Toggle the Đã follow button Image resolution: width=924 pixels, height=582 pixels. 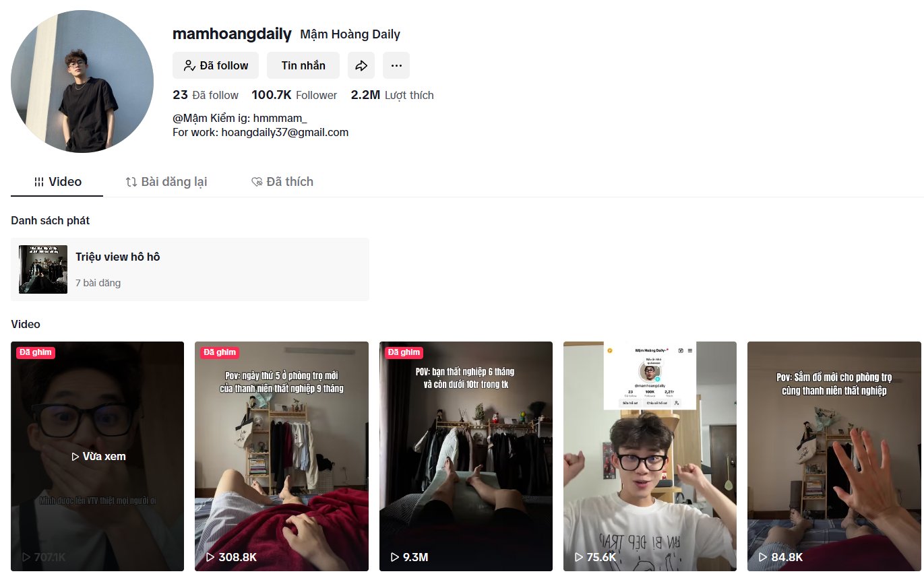click(216, 65)
